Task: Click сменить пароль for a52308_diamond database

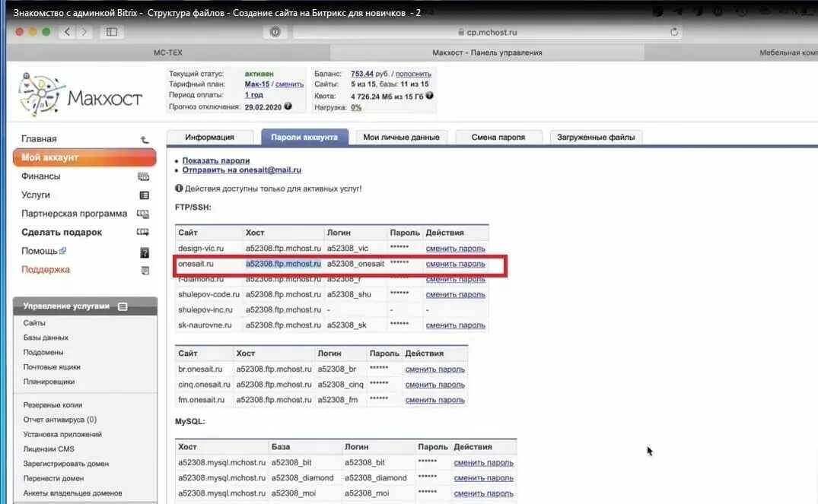Action: point(484,478)
